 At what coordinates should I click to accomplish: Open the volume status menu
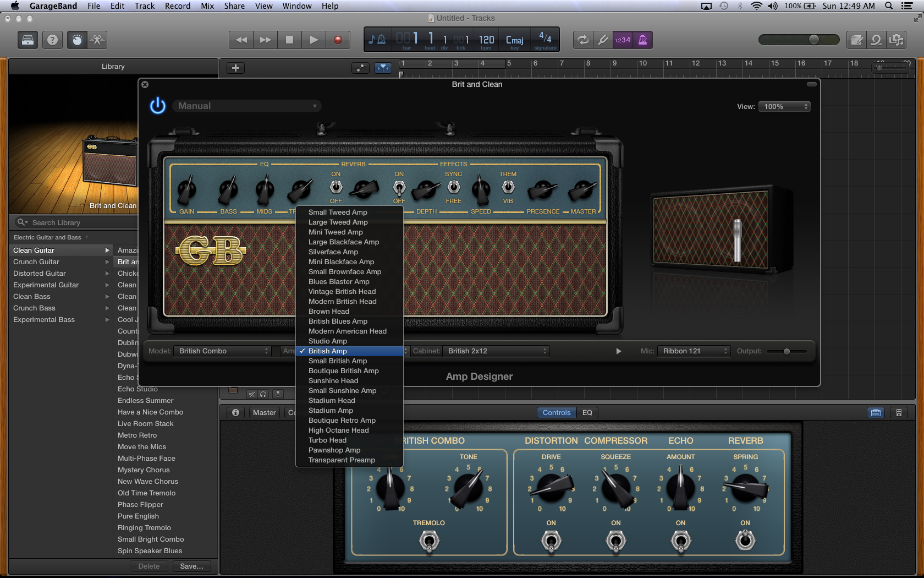click(773, 6)
